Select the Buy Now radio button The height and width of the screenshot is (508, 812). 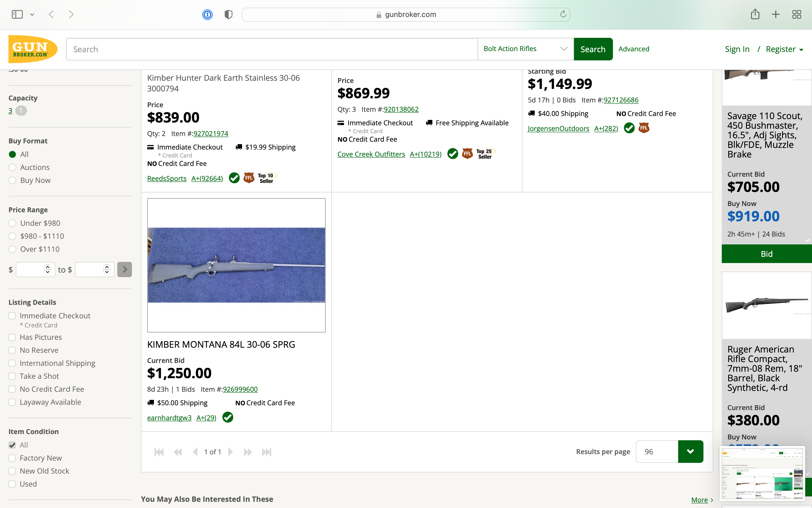pyautogui.click(x=12, y=180)
